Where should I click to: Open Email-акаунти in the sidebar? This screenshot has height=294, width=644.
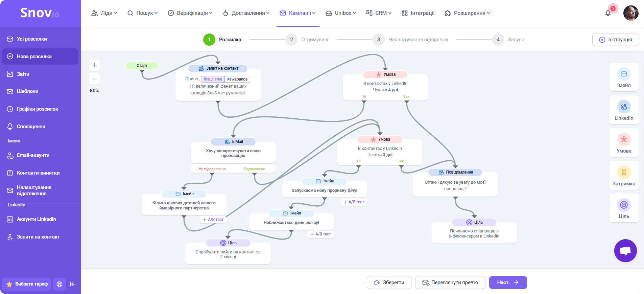(x=40, y=155)
